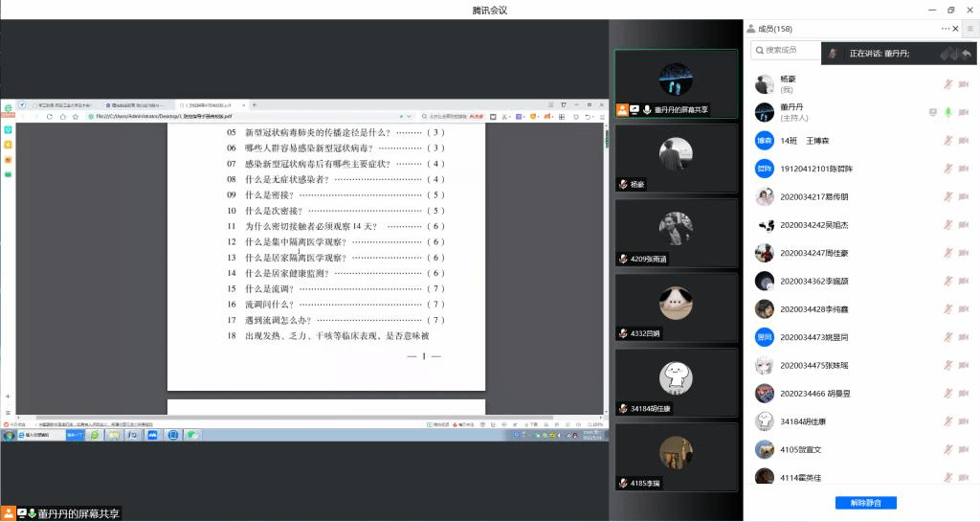Open the three-dots menu in members panel header
The image size is (980, 522).
point(946,29)
